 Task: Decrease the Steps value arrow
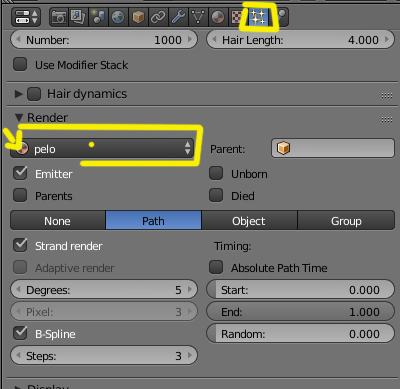click(18, 355)
